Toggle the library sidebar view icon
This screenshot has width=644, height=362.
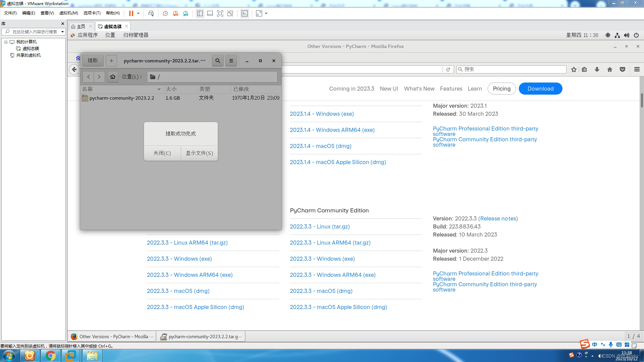pos(200,13)
